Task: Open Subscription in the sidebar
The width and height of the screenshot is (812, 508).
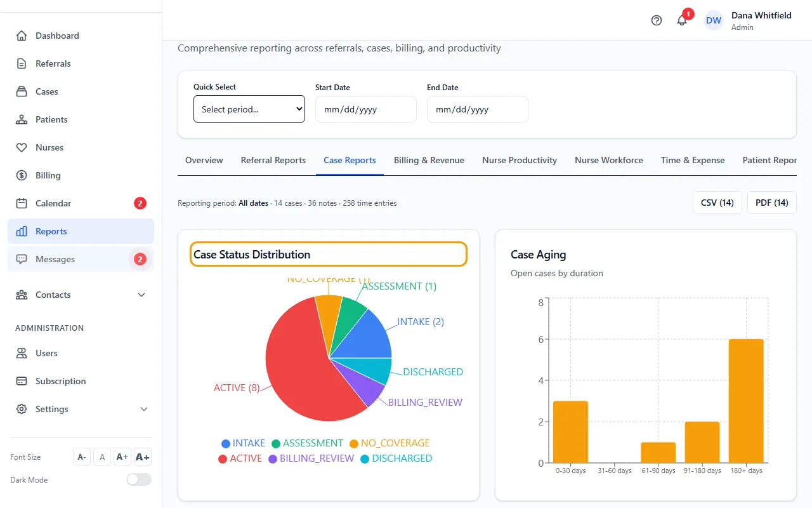Action: click(x=81, y=381)
